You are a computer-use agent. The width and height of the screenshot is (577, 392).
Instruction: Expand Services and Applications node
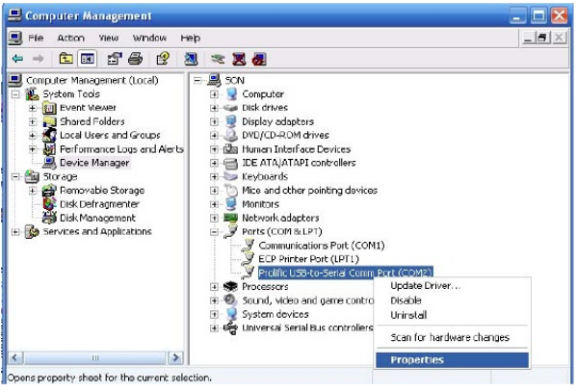pyautogui.click(x=15, y=232)
